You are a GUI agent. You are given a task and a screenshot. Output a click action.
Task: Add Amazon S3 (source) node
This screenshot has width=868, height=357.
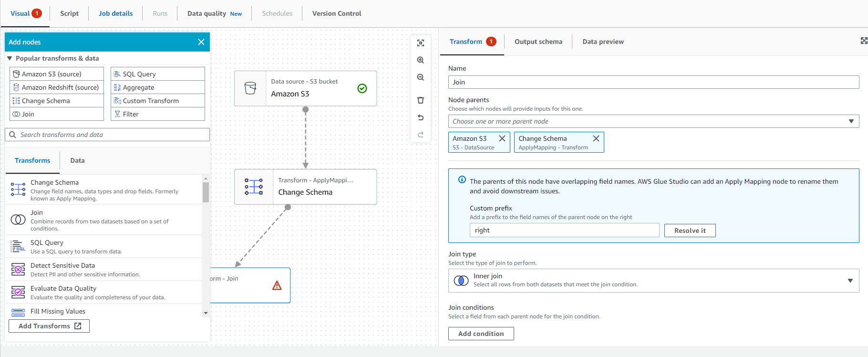pos(57,74)
